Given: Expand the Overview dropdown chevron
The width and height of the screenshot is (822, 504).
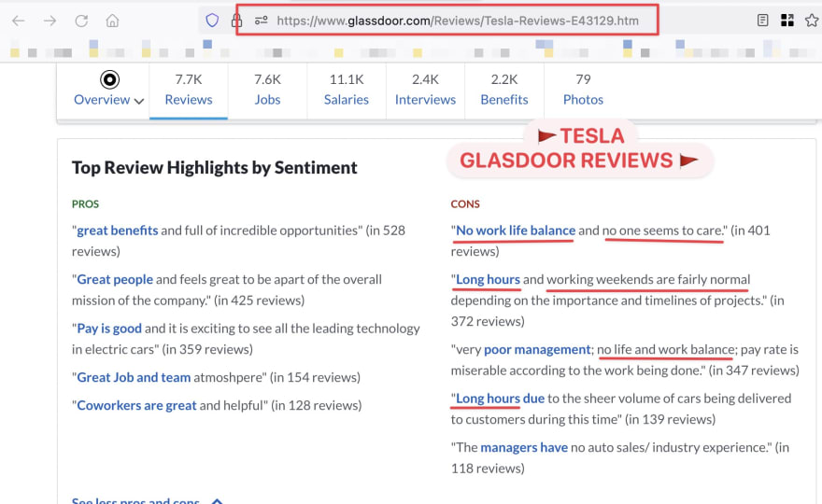Looking at the screenshot, I should click(x=139, y=101).
